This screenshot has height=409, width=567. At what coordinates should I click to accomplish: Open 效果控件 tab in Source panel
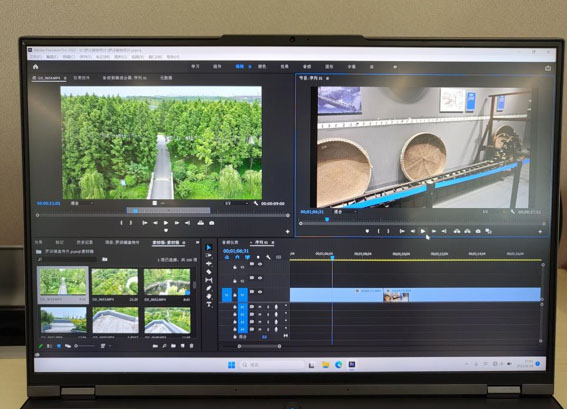pyautogui.click(x=81, y=78)
